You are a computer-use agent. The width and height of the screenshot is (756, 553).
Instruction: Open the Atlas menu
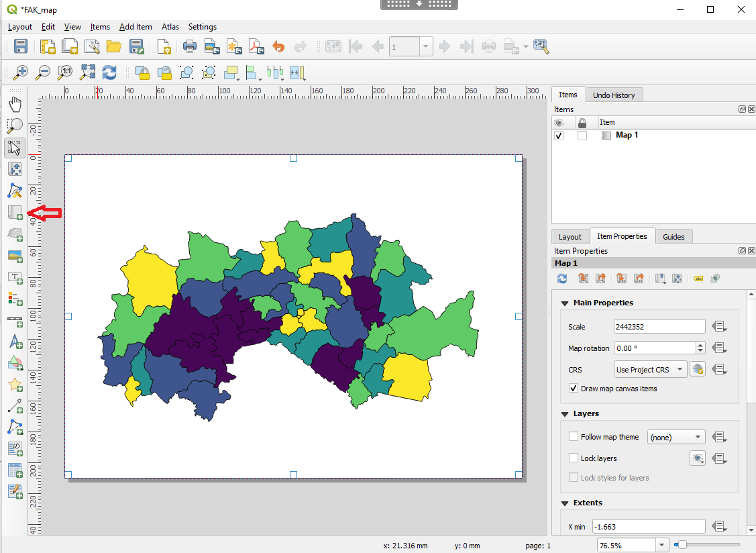pyautogui.click(x=170, y=27)
